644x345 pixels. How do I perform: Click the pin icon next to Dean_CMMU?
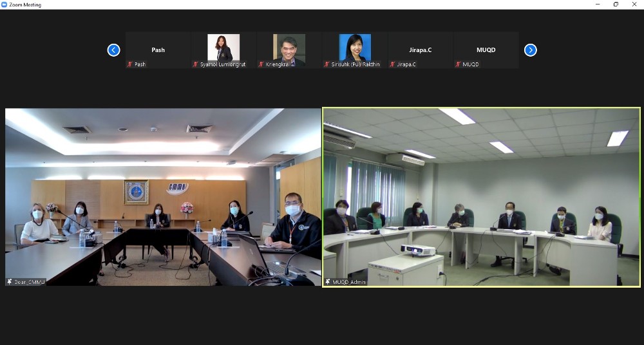[x=10, y=282]
